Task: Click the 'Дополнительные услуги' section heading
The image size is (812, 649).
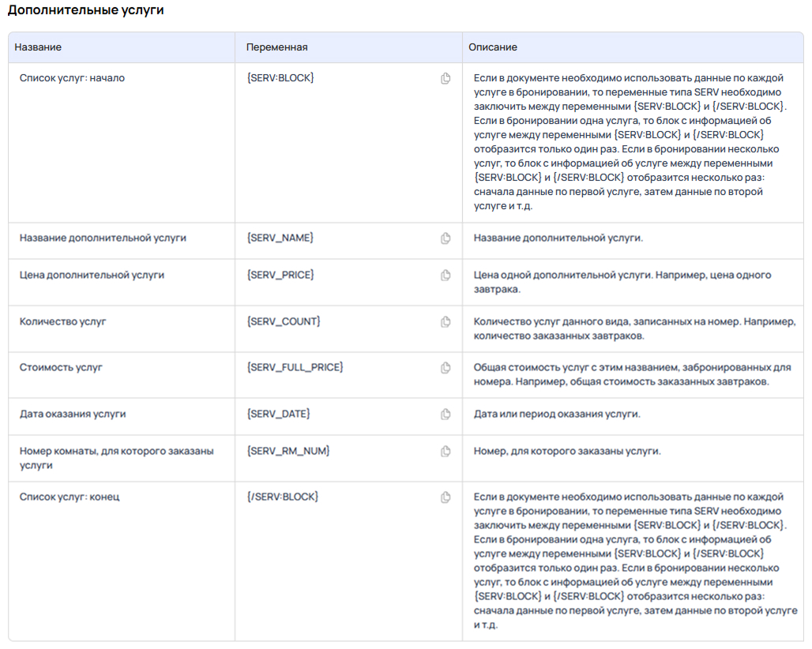Action: [85, 10]
